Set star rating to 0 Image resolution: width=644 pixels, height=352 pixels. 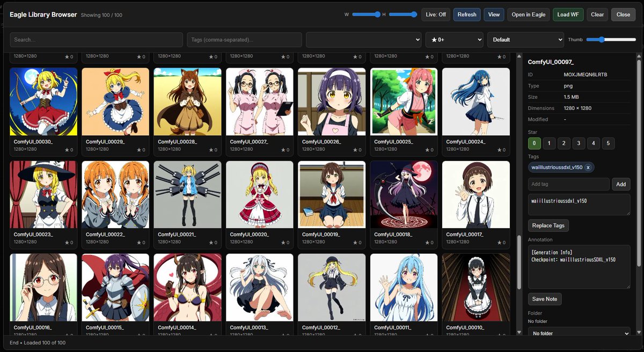[x=534, y=143]
